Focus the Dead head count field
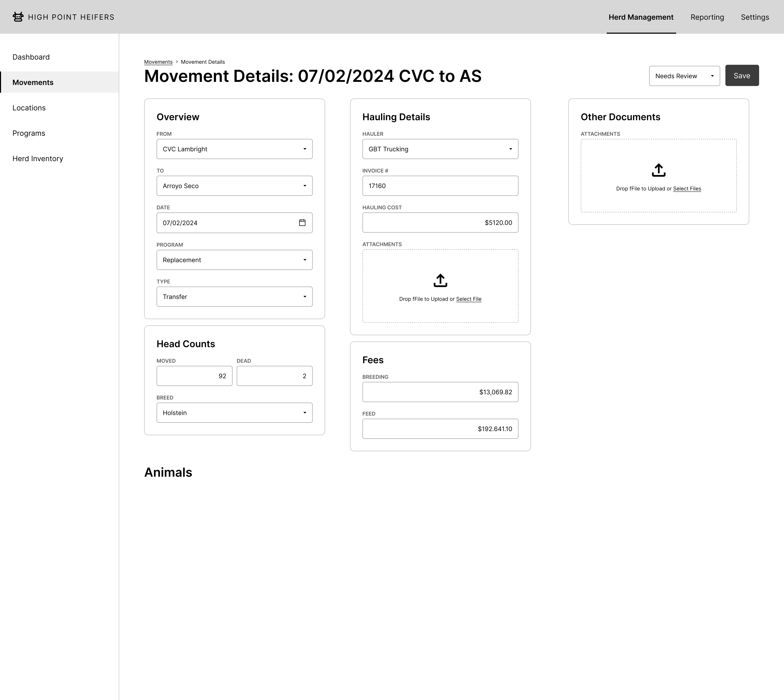 (274, 376)
